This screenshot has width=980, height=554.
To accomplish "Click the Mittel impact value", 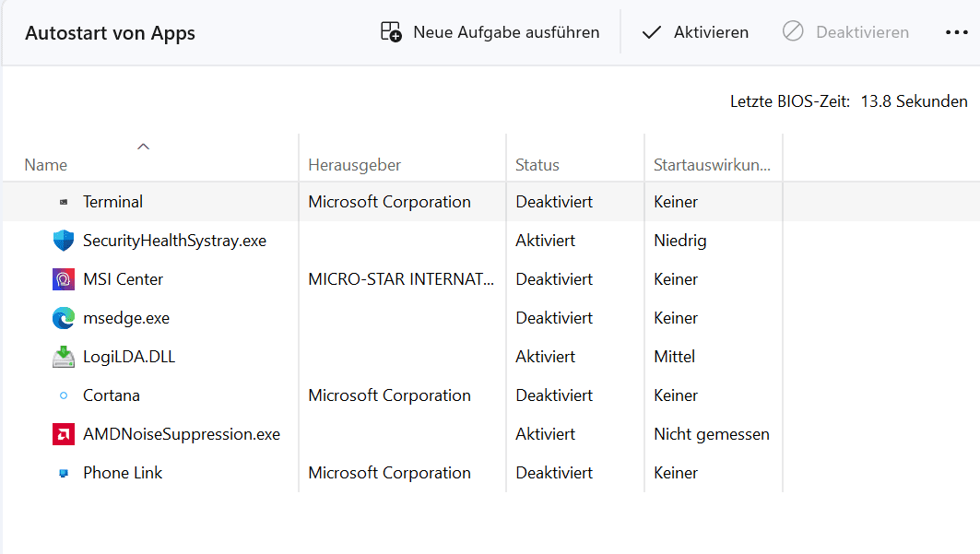I will pyautogui.click(x=674, y=357).
